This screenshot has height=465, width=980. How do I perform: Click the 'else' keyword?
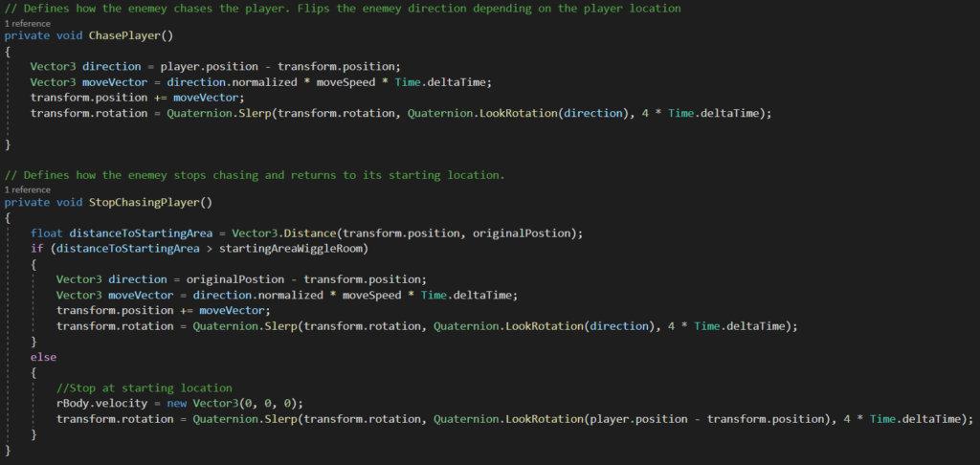(43, 357)
